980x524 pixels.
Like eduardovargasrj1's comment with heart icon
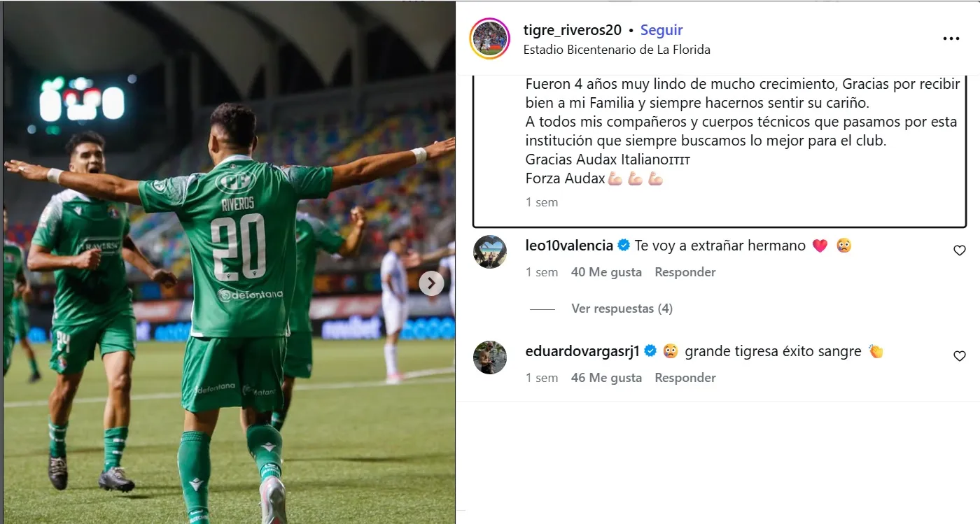960,356
